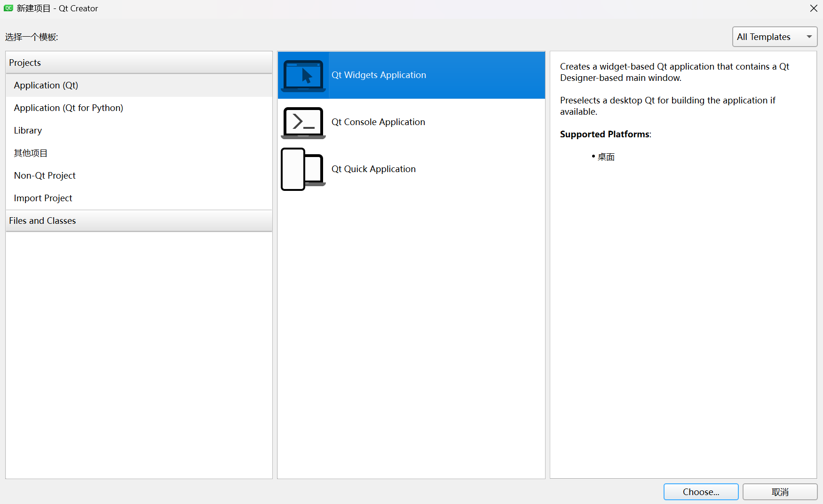Click the 取消 cancel button
This screenshot has width=823, height=504.
pos(780,492)
